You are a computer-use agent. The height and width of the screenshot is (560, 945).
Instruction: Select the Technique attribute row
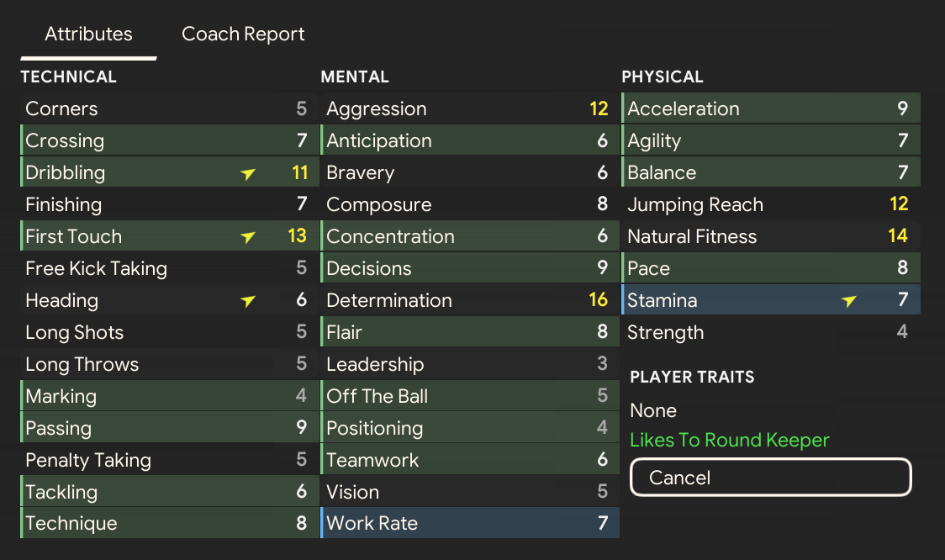click(x=168, y=523)
